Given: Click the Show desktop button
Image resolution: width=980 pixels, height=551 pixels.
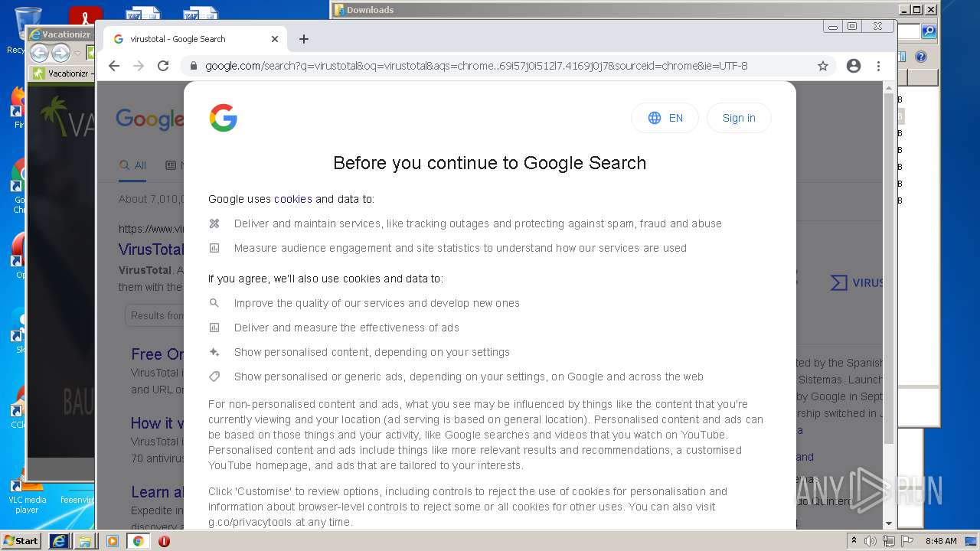Looking at the screenshot, I should click(972, 541).
